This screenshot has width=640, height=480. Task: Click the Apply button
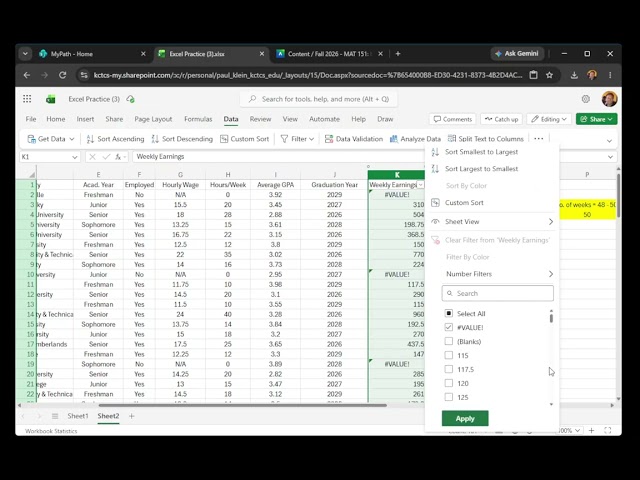click(465, 418)
